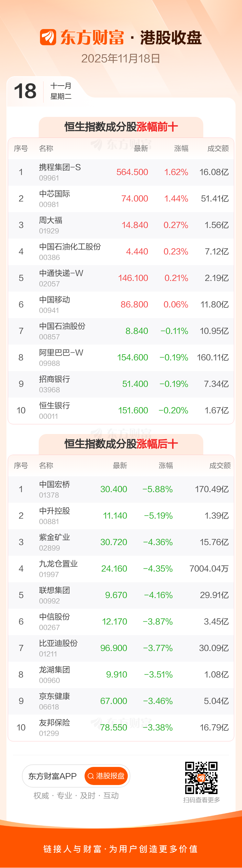Select 中芯国际 in the top gainers list
The height and width of the screenshot is (868, 242).
tap(55, 194)
